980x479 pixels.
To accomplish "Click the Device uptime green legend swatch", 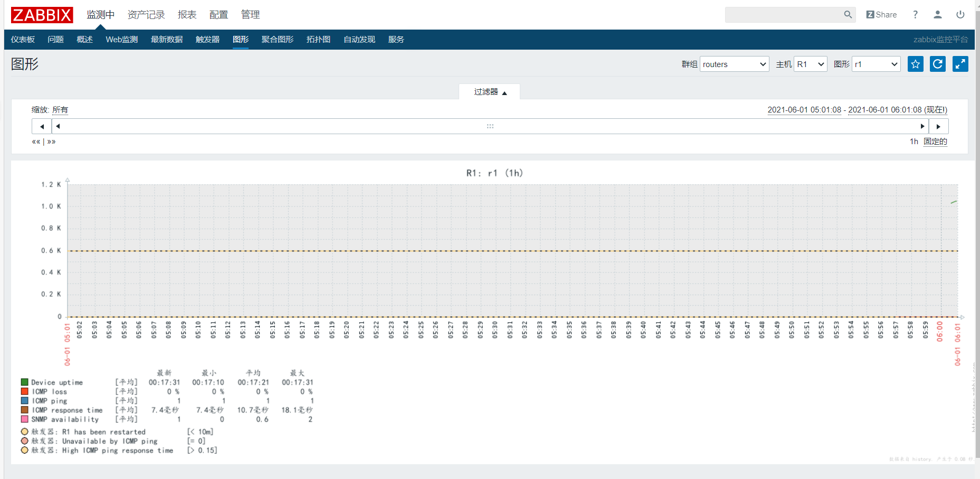I will coord(24,382).
